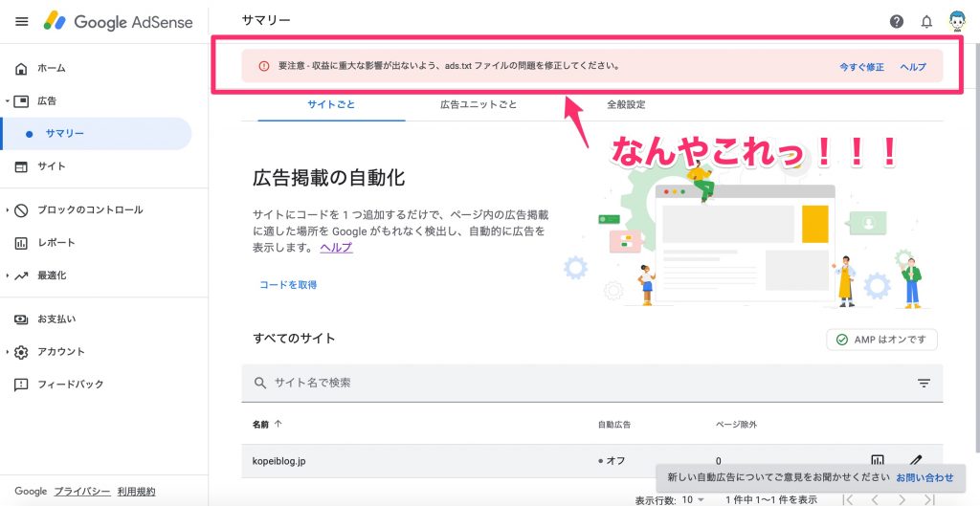Viewport: 980px width, 506px height.
Task: Switch to 広告ユニットごと tab
Action: coord(479,104)
